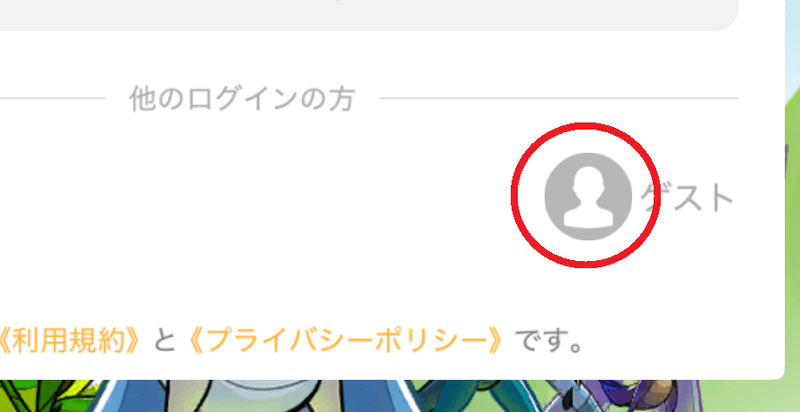Click the gray guest avatar icon

(x=588, y=196)
